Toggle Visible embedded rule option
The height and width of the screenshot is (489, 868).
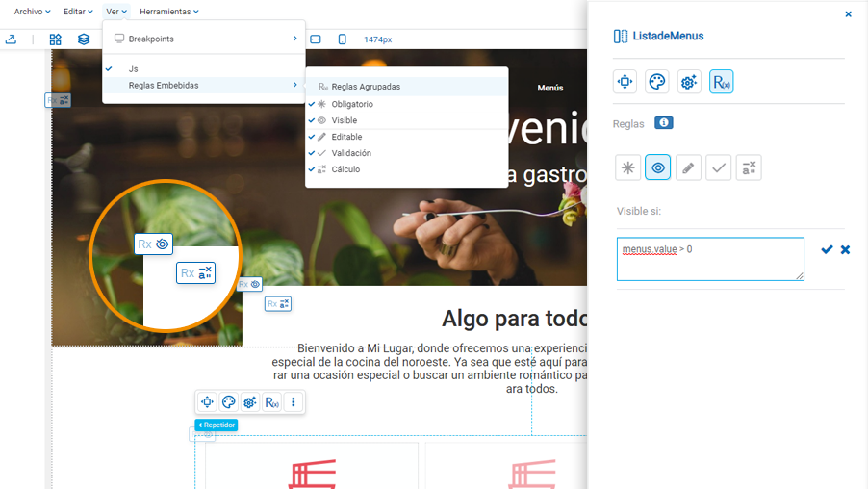point(407,120)
